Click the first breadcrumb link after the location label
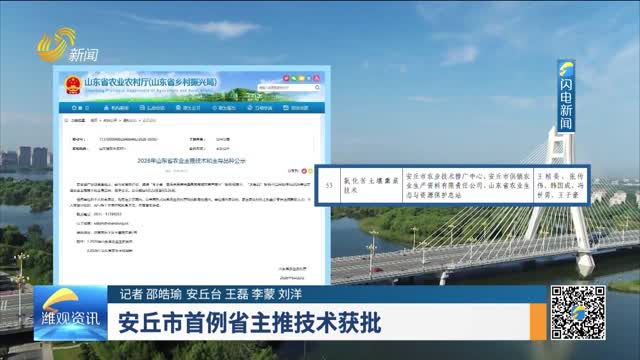Screen dimensions: 640x360 (x=94, y=120)
